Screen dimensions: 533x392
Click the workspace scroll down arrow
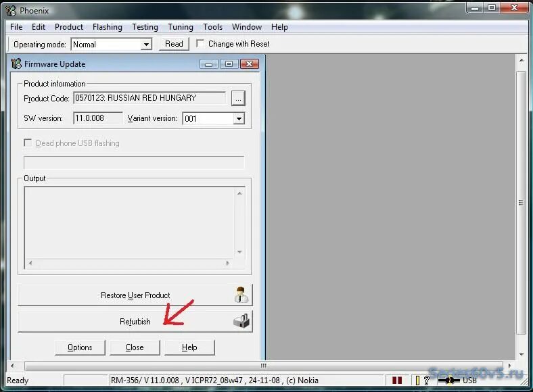[521, 355]
